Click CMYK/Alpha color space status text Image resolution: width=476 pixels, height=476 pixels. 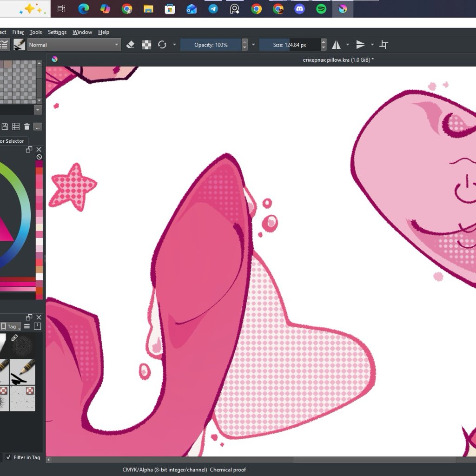coord(165,469)
